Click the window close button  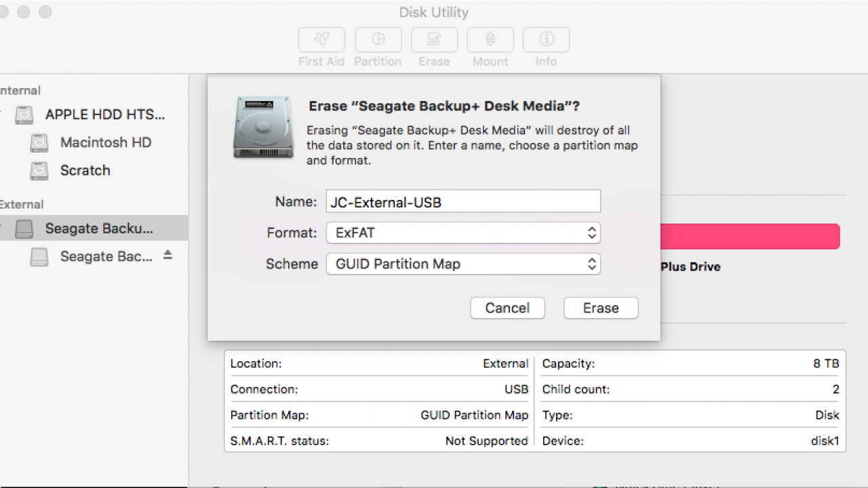pyautogui.click(x=2, y=12)
